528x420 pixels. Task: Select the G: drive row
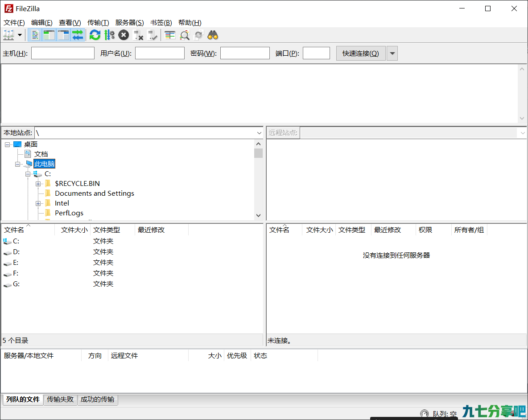(132, 284)
